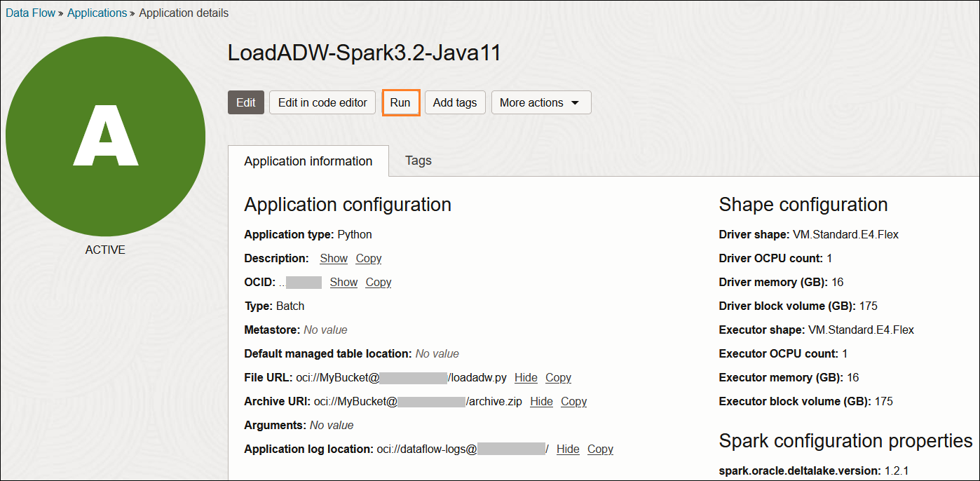
Task: Select the Application information tab
Action: pos(308,161)
